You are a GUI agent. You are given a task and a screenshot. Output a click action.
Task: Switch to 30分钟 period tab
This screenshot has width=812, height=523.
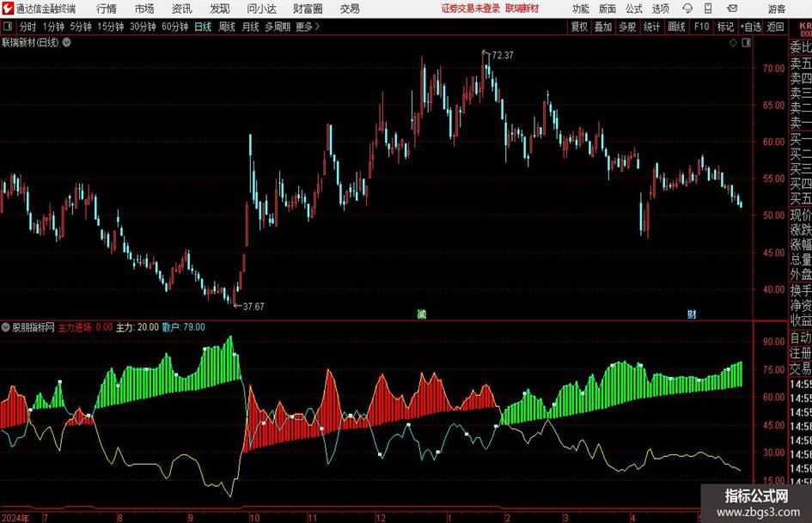pos(143,27)
